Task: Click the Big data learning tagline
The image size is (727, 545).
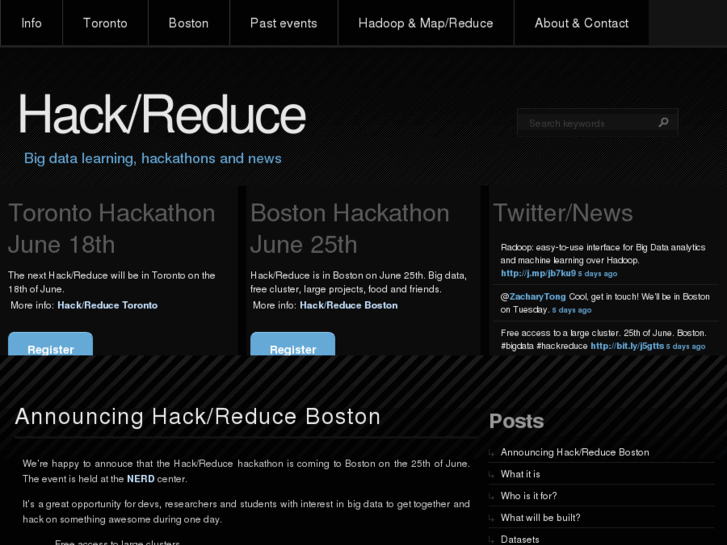Action: click(x=153, y=159)
